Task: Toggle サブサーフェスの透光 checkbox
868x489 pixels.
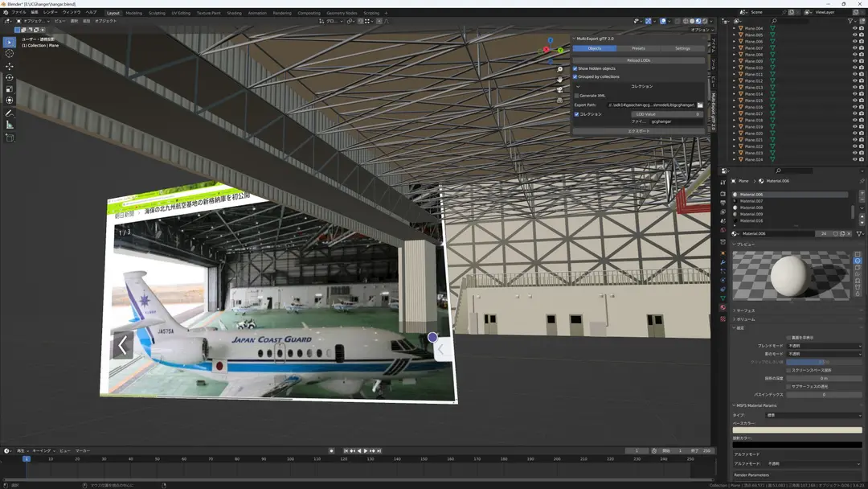Action: click(x=789, y=387)
